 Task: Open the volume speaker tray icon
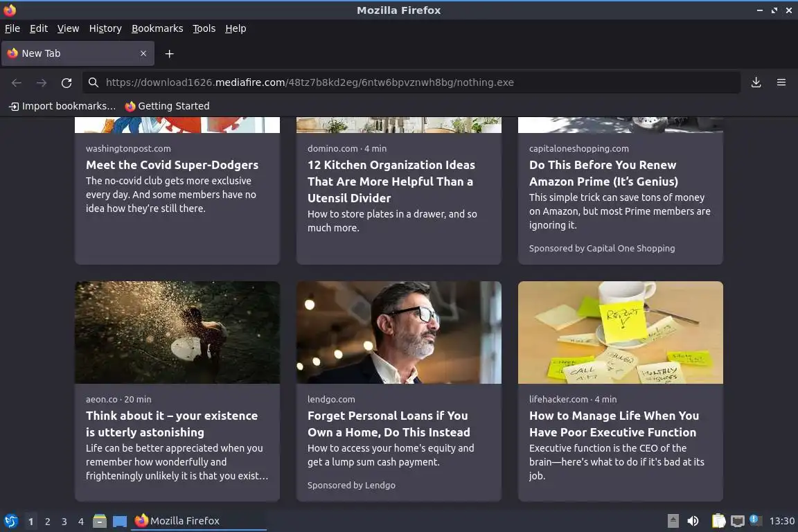pyautogui.click(x=693, y=521)
